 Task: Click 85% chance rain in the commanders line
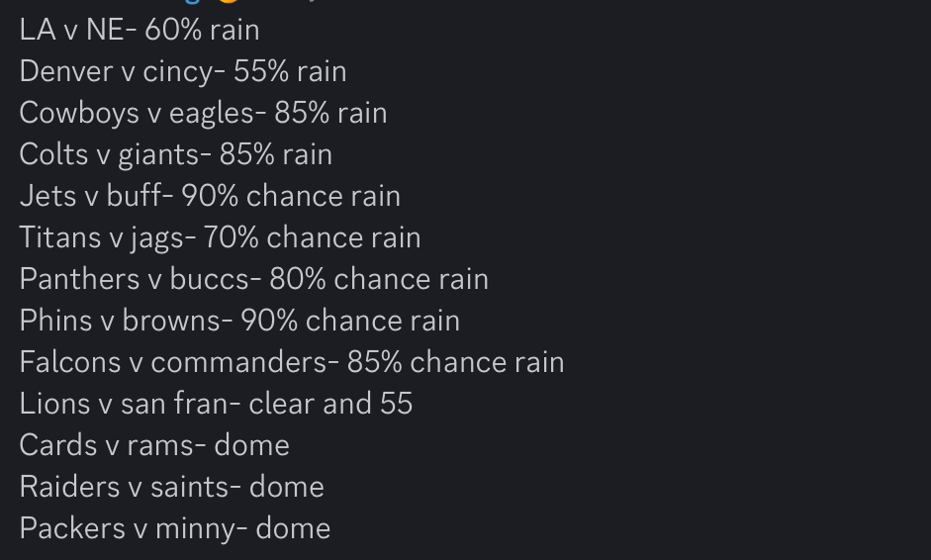click(x=455, y=362)
